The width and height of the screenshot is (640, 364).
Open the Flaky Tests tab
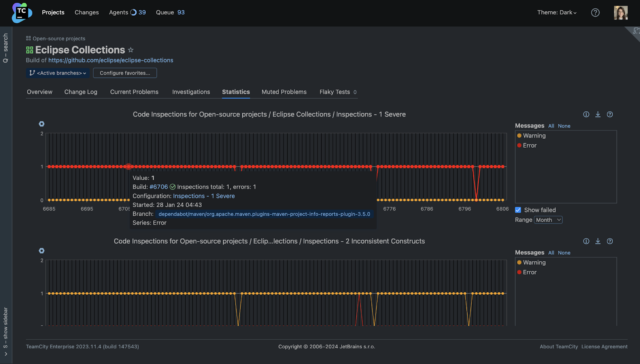point(338,92)
